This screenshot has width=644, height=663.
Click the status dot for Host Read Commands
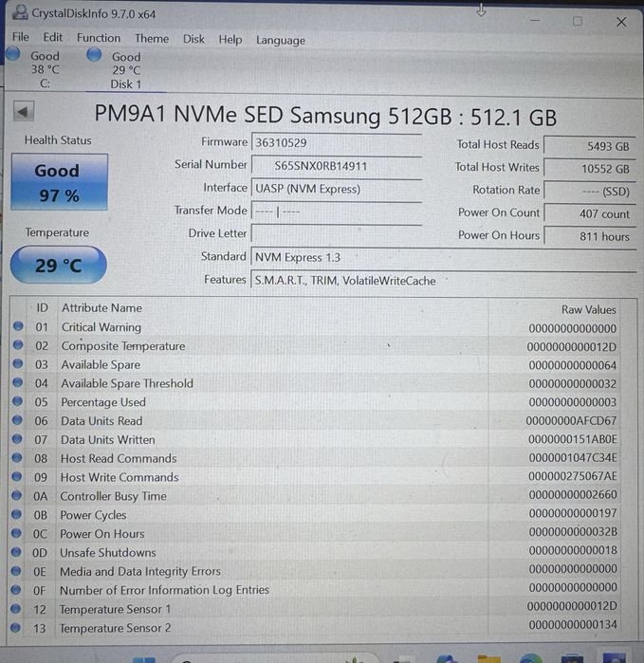click(x=17, y=457)
